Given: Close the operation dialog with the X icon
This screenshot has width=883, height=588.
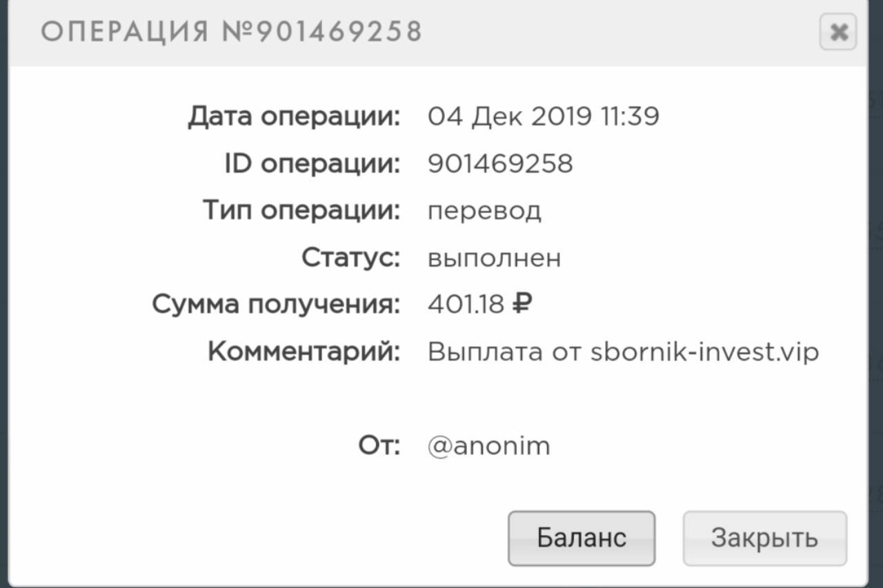Looking at the screenshot, I should (838, 32).
